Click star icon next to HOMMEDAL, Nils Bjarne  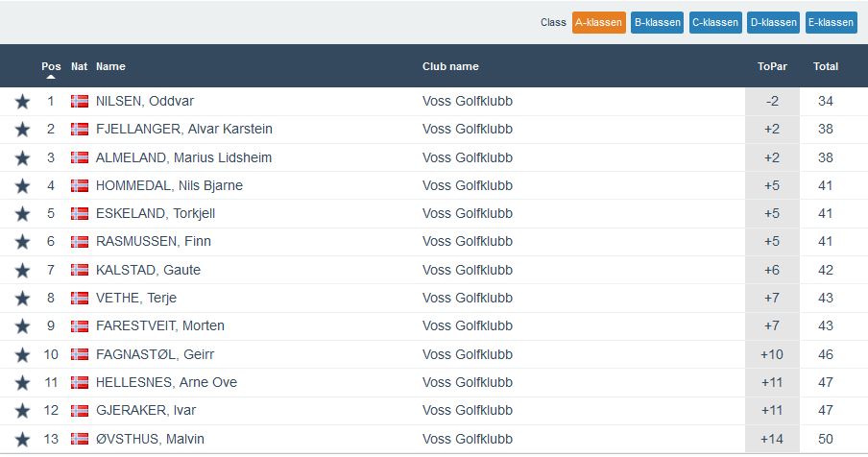point(22,186)
